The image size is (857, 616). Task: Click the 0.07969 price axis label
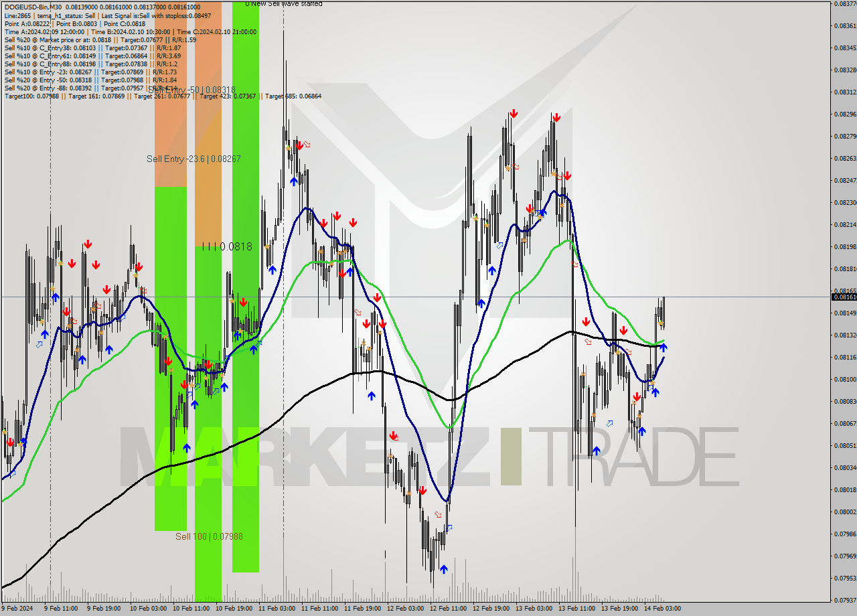846,556
